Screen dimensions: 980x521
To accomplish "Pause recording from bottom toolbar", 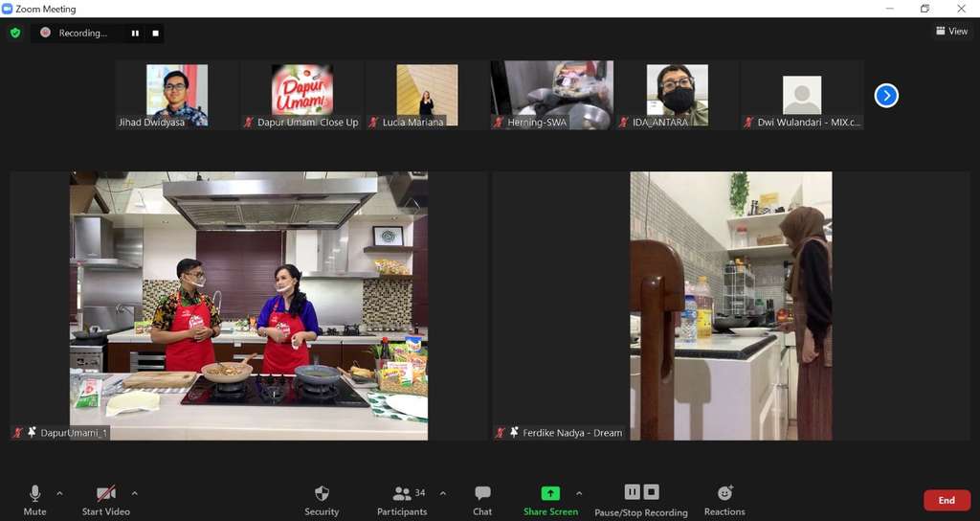I will point(632,492).
